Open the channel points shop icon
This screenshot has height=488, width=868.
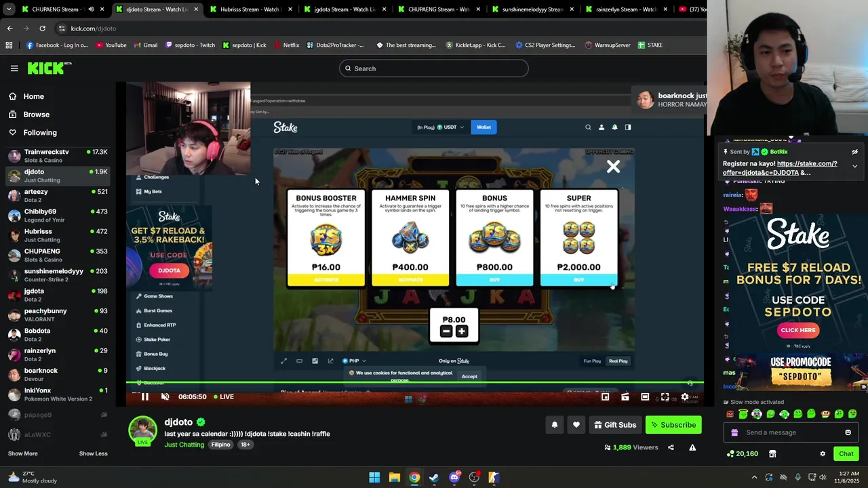pyautogui.click(x=772, y=453)
